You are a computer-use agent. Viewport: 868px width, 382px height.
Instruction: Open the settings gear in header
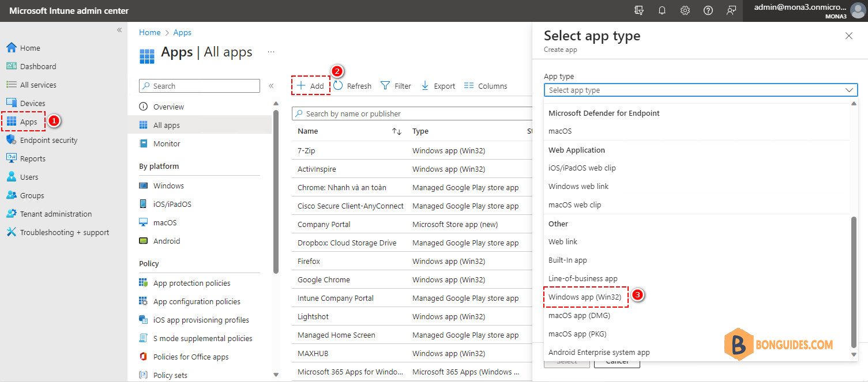(685, 11)
